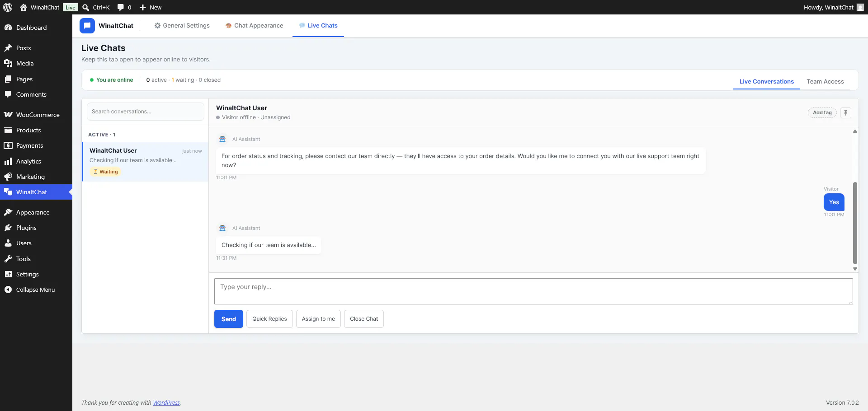Click the ACTIVE · 1 section header

(x=102, y=135)
